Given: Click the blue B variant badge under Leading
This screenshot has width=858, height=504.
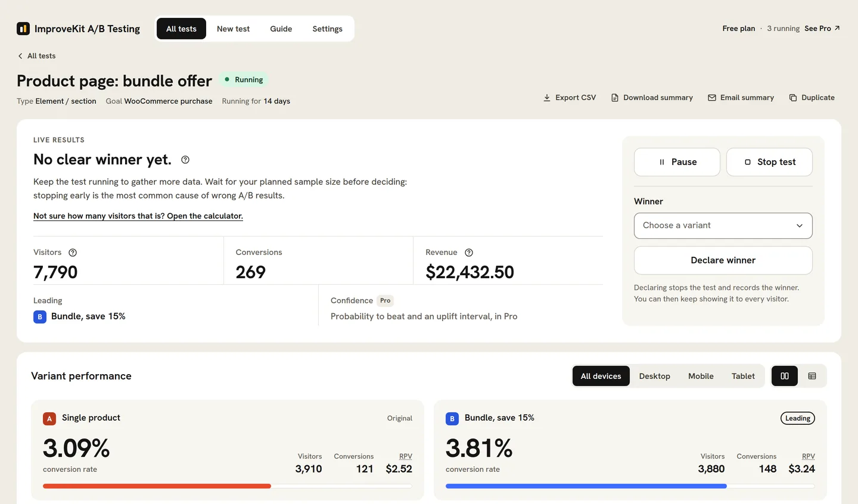Looking at the screenshot, I should [x=40, y=317].
